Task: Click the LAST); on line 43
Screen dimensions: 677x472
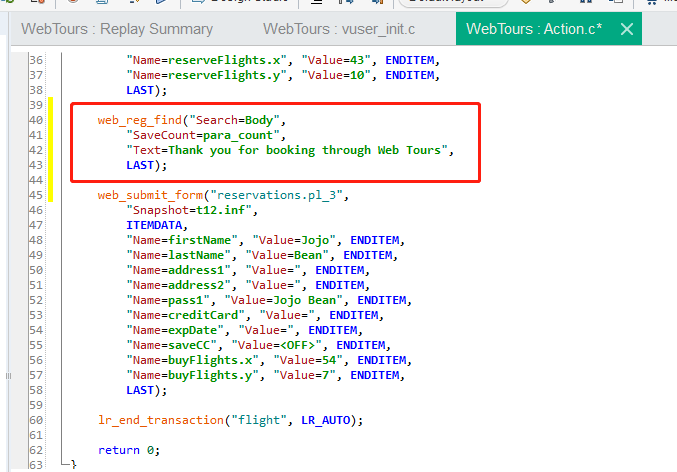Action: point(146,165)
